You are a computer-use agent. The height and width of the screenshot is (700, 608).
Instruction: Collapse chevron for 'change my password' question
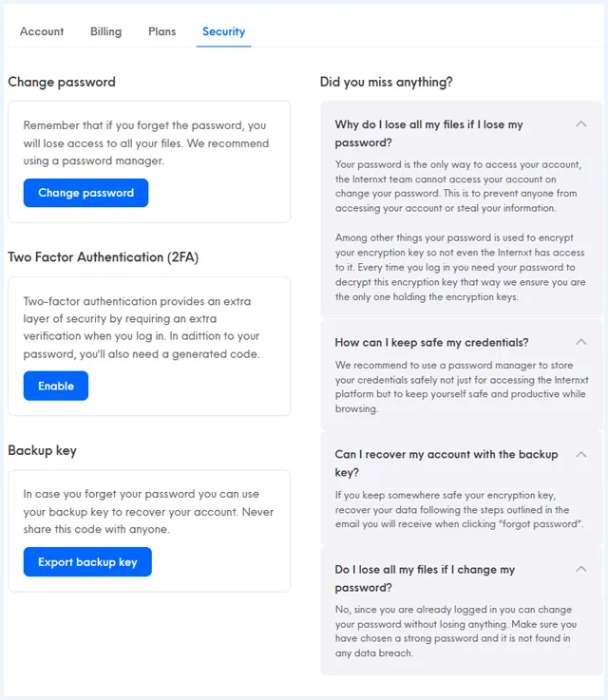[x=580, y=569]
